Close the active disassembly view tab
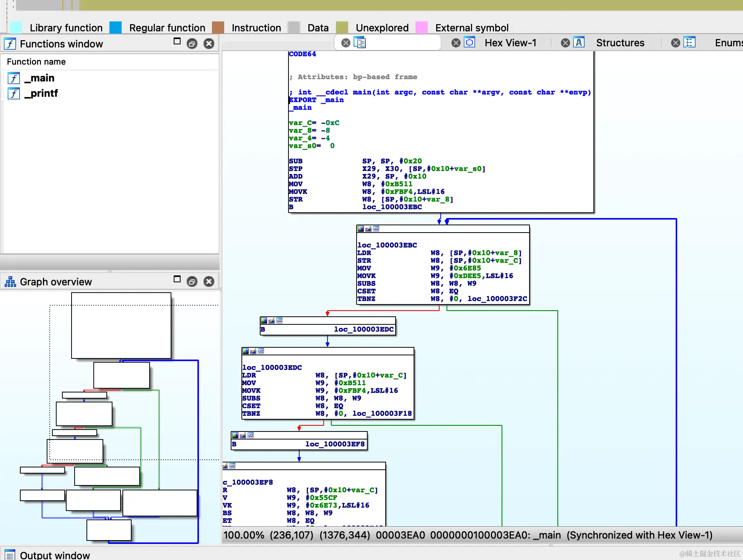The width and height of the screenshot is (743, 560). 345,43
